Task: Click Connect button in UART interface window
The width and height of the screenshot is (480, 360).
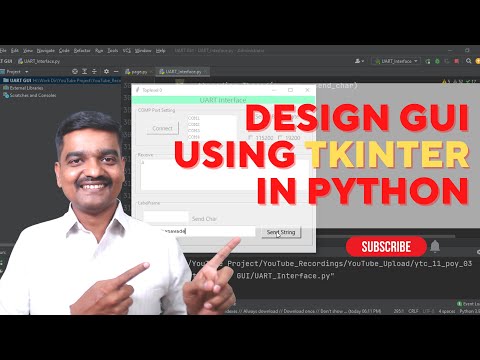Action: [x=162, y=128]
